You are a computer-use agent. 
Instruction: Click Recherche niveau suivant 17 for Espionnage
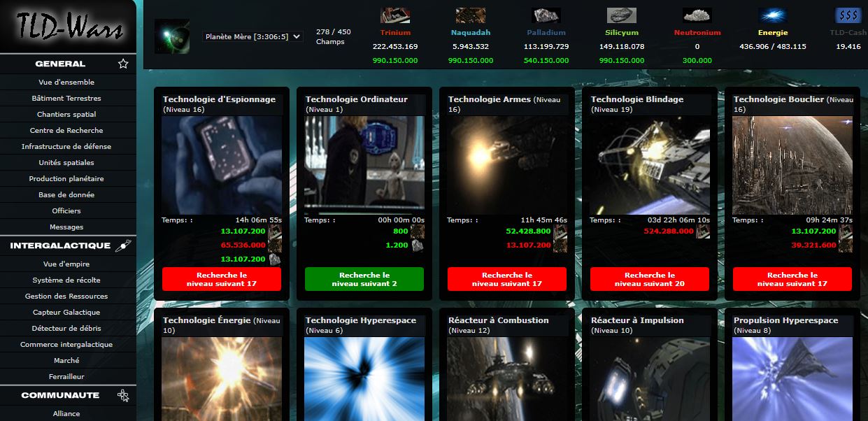point(221,279)
